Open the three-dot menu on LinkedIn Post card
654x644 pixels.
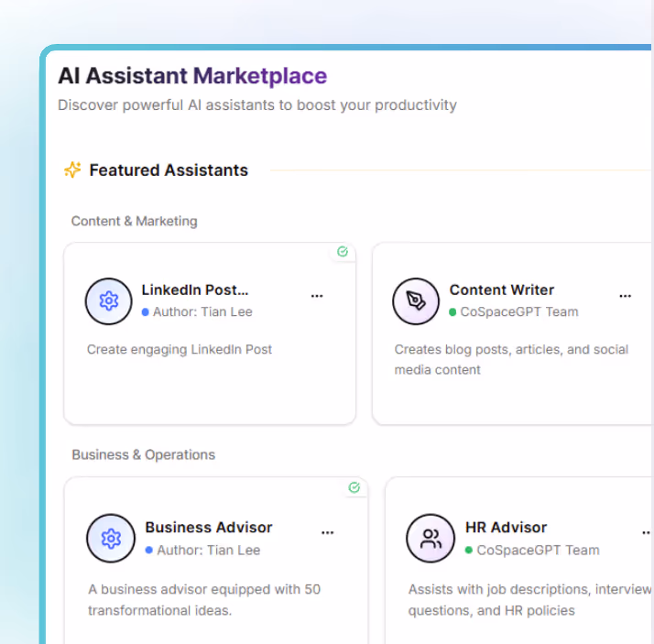tap(317, 296)
